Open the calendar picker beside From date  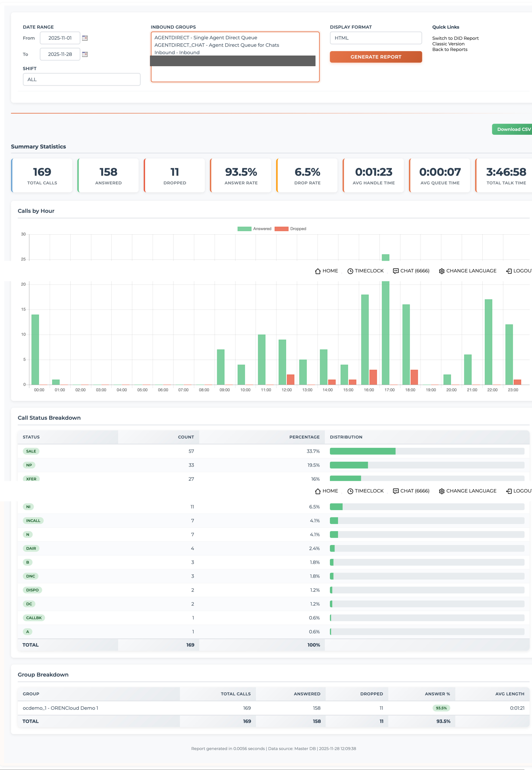(85, 38)
